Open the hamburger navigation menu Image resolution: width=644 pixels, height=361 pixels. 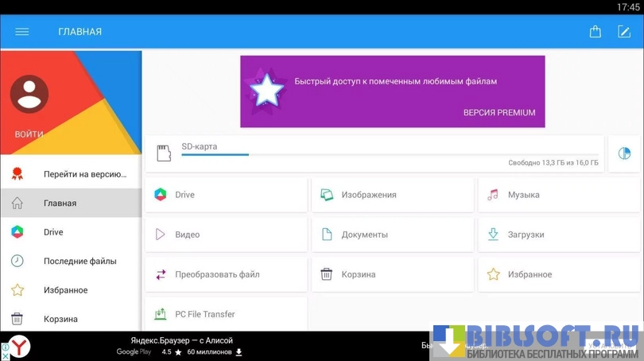point(21,32)
